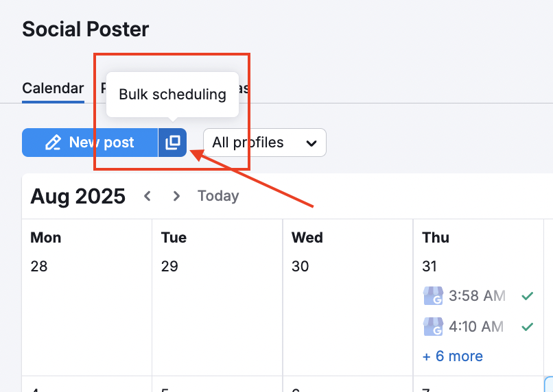Open the 3:58 AM scheduled post
The height and width of the screenshot is (392, 553).
coord(476,296)
